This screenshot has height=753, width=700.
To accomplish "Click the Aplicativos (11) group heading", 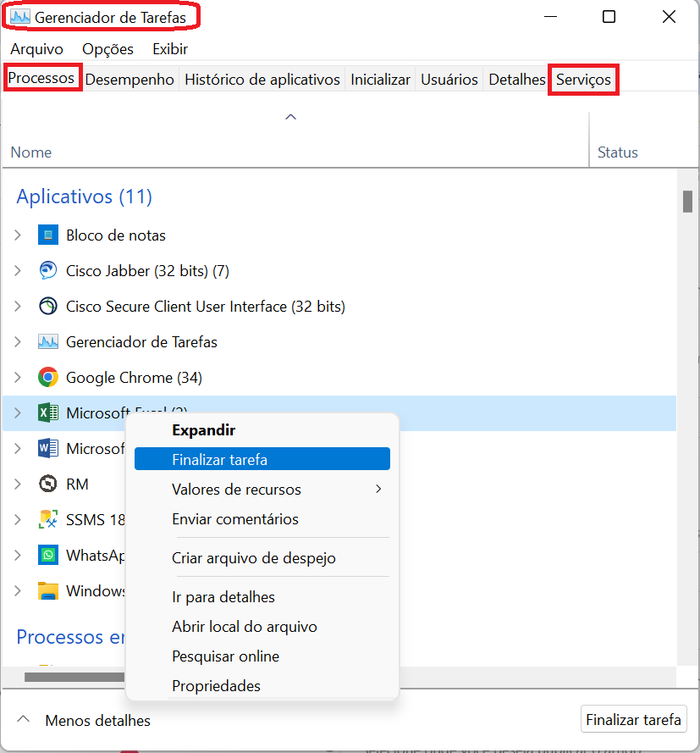I will pyautogui.click(x=85, y=197).
